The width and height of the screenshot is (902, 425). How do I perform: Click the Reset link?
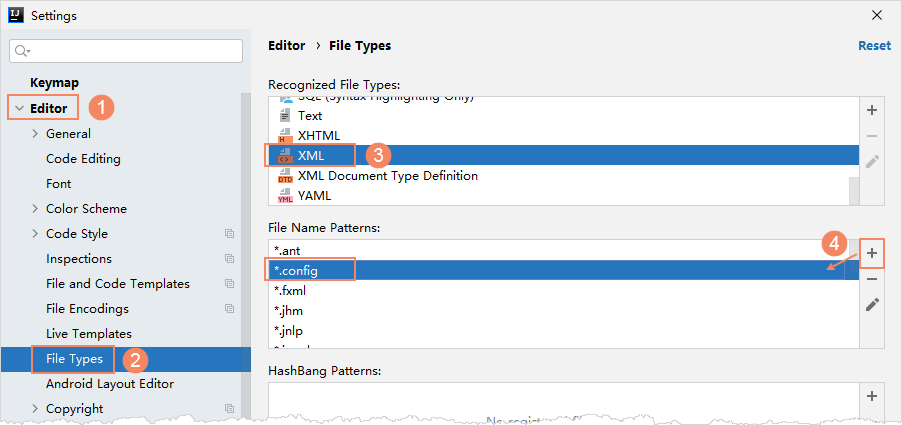873,46
